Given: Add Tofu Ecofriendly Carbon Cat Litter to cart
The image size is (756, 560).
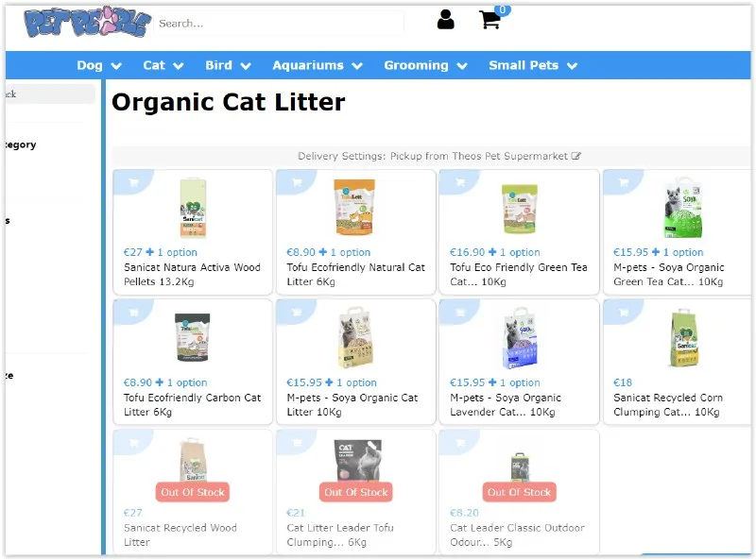Looking at the screenshot, I should coord(133,313).
